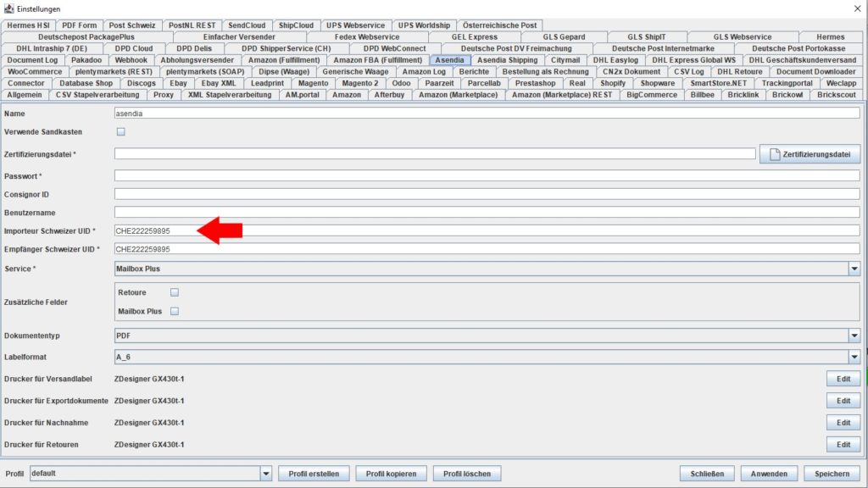The width and height of the screenshot is (868, 488).
Task: Select the DHL Easylog tab
Action: [615, 60]
